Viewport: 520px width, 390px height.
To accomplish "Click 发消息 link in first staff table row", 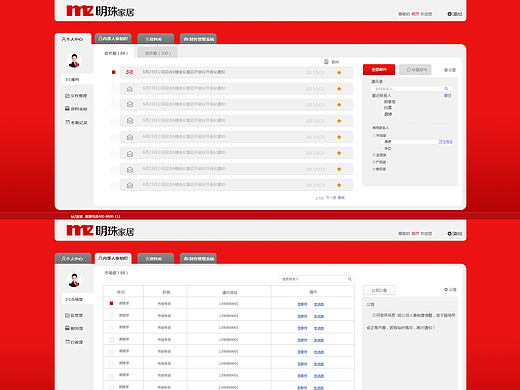I will pos(319,304).
